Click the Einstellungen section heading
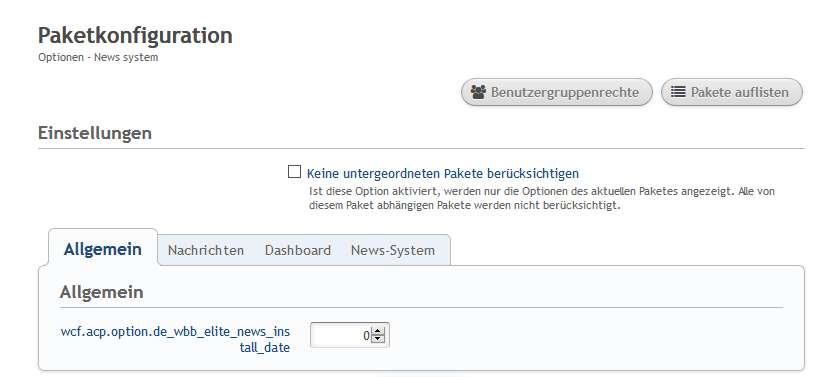Viewport: 814px width, 377px height. pos(95,133)
